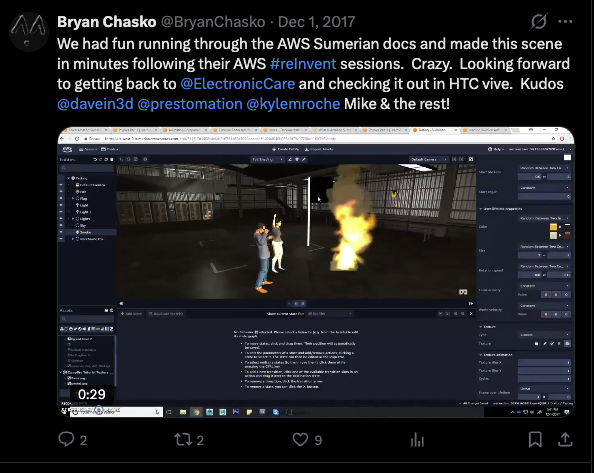Open the three-dot more options menu

565,22
